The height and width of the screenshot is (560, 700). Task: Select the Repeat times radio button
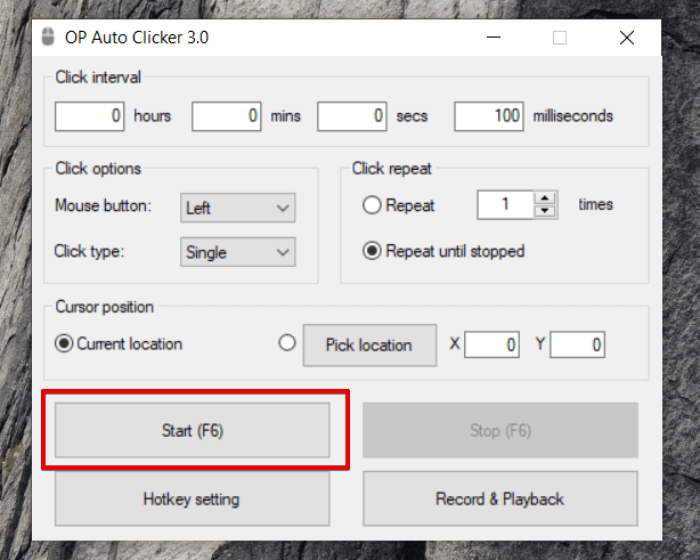coord(371,205)
